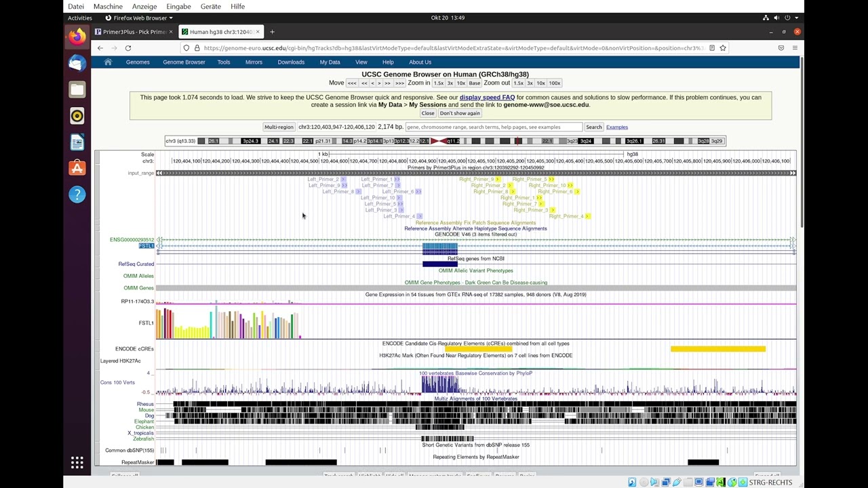
Task: Move view far left with <<<
Action: coord(352,83)
